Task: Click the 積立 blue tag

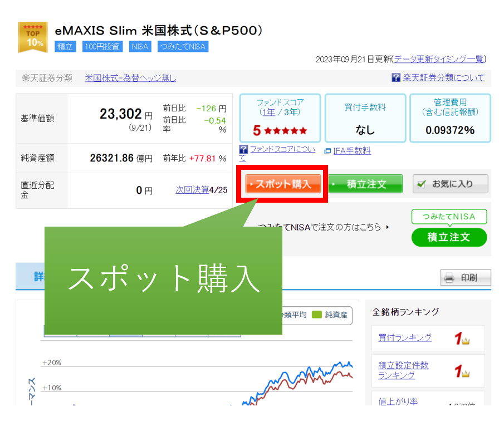Action: [x=65, y=47]
